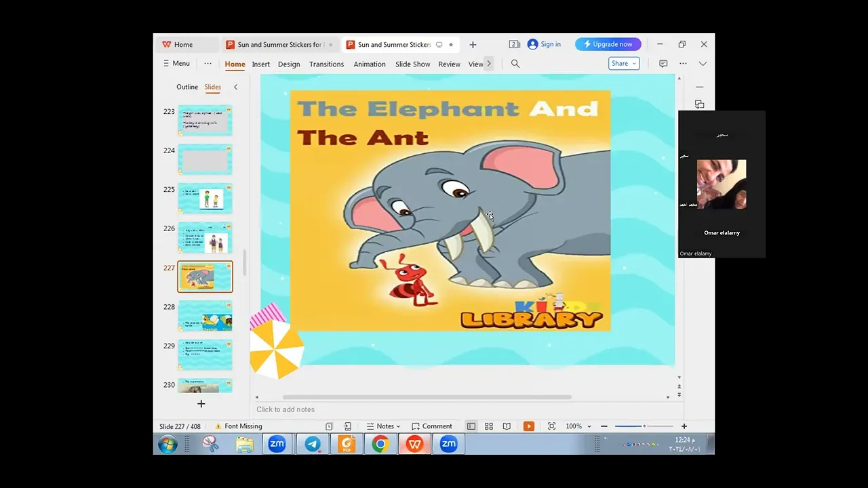
Task: Start slideshow with orange play button
Action: pyautogui.click(x=529, y=426)
